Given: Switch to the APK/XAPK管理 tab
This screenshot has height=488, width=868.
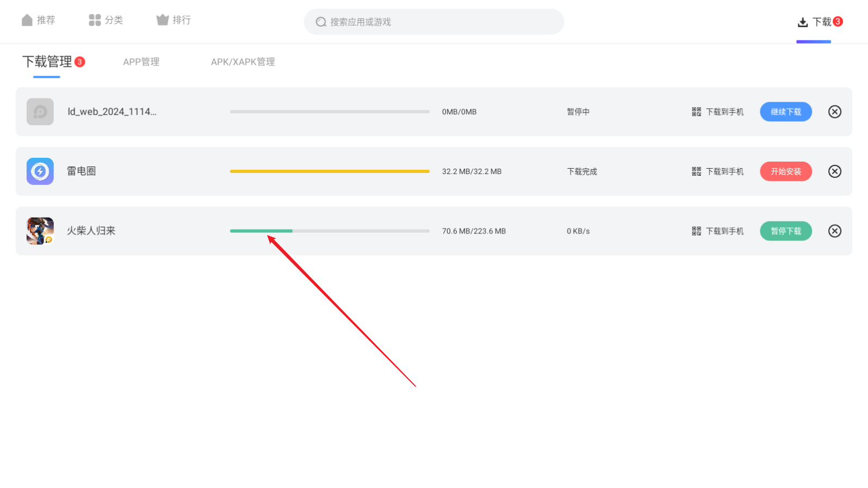Looking at the screenshot, I should tap(243, 62).
